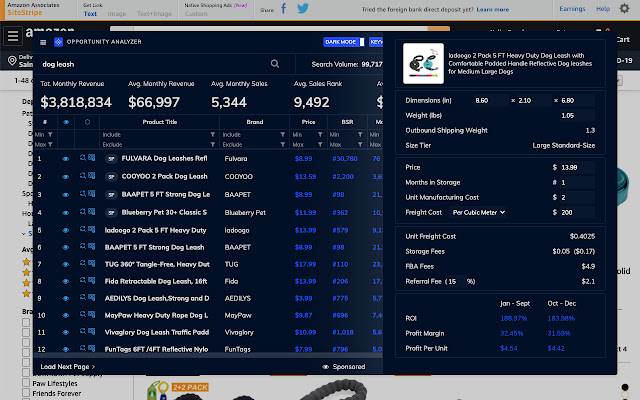Viewport: 640px width, 400px height.
Task: Share on Twitter from SiteStripe
Action: 304,9
